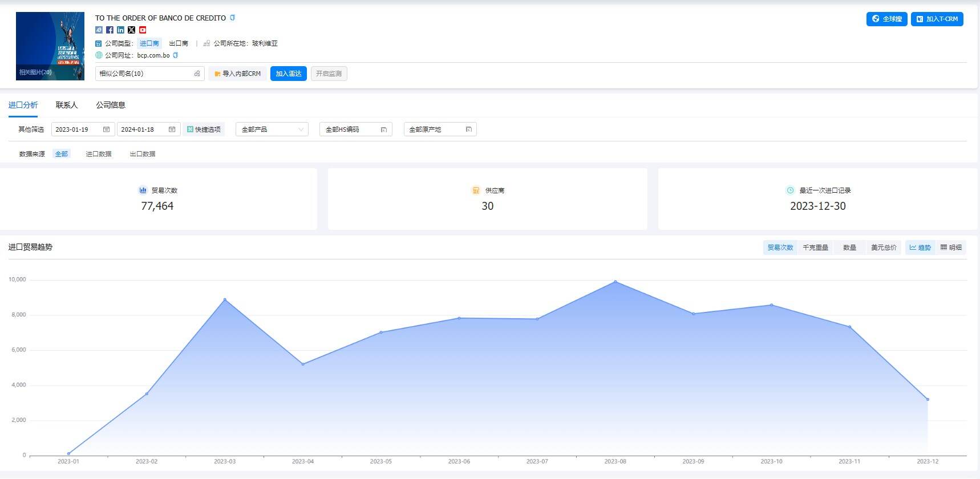Open the company's YouTube channel
Screen dimensions: 980x479
pos(143,30)
